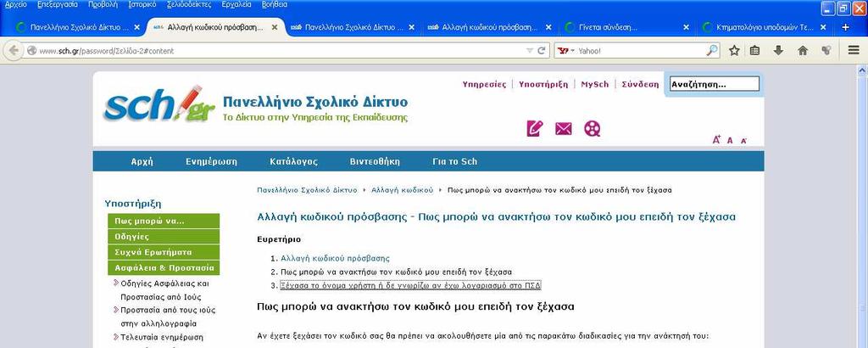Click the add-on icon next to home icon
Viewport: 868px width, 348px height.
[826, 50]
